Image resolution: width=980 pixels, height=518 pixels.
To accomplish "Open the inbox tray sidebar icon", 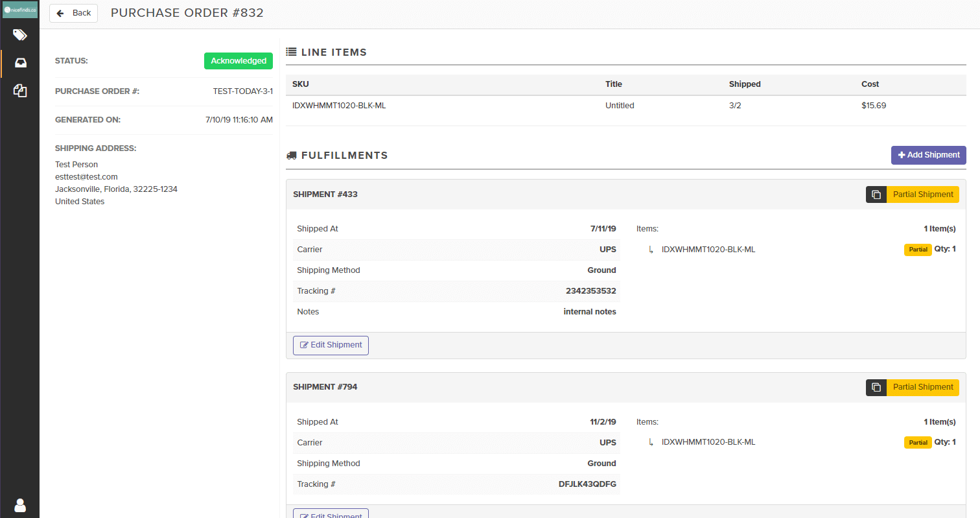I will click(x=20, y=64).
